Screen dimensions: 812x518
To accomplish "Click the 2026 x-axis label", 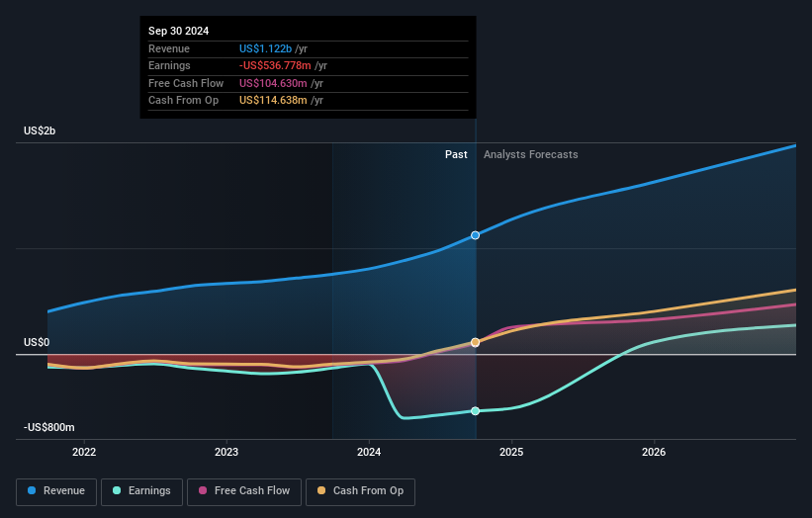I will coord(654,452).
